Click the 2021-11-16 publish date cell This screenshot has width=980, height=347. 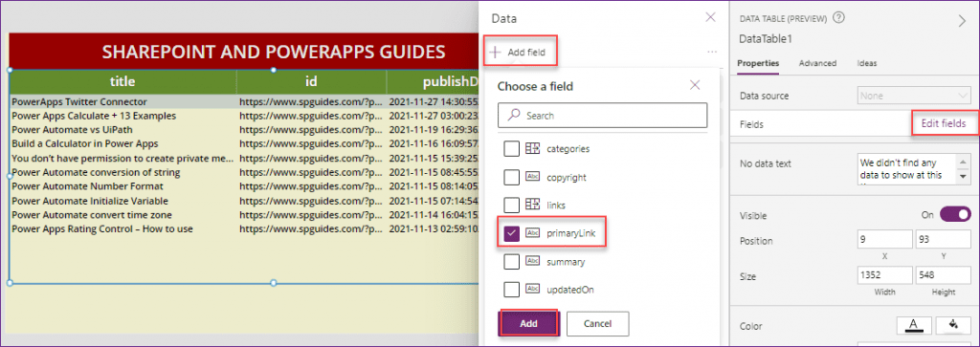pos(434,143)
